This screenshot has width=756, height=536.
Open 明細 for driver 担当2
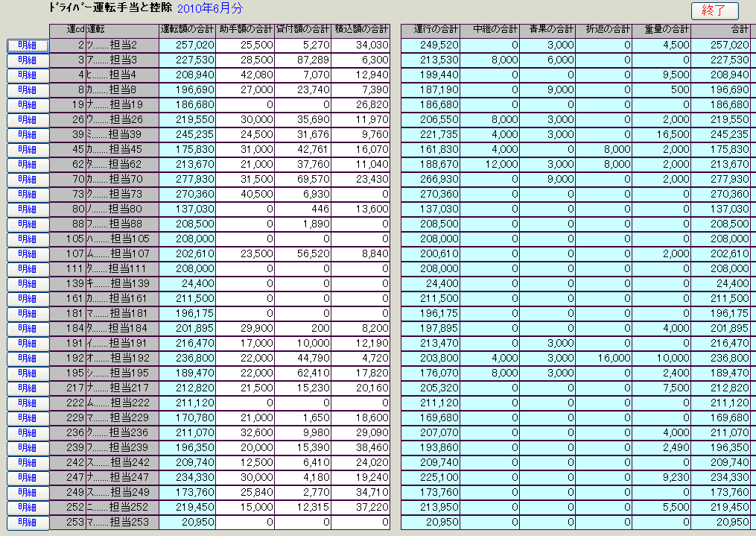pyautogui.click(x=28, y=45)
